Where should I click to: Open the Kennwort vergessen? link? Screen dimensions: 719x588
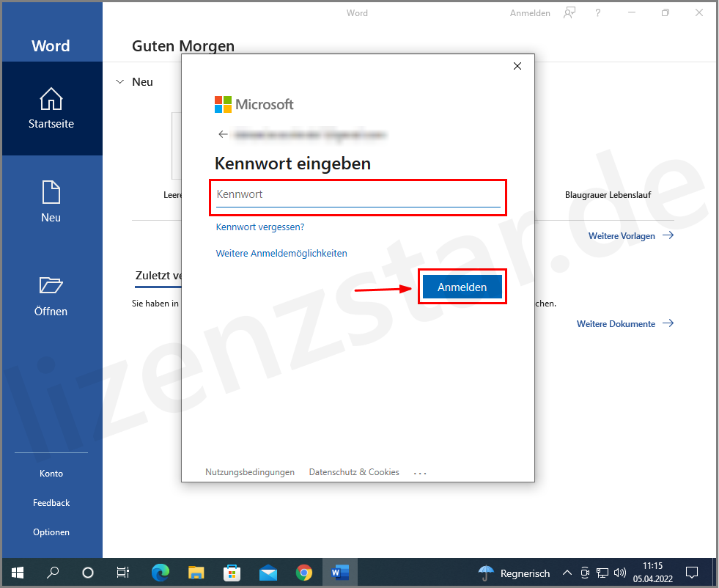pyautogui.click(x=260, y=227)
